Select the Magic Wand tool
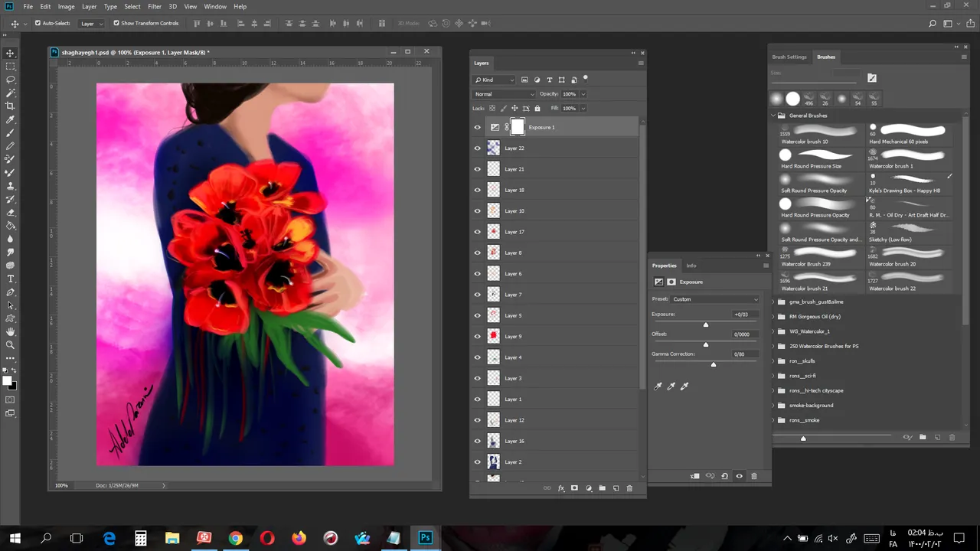 coord(11,93)
